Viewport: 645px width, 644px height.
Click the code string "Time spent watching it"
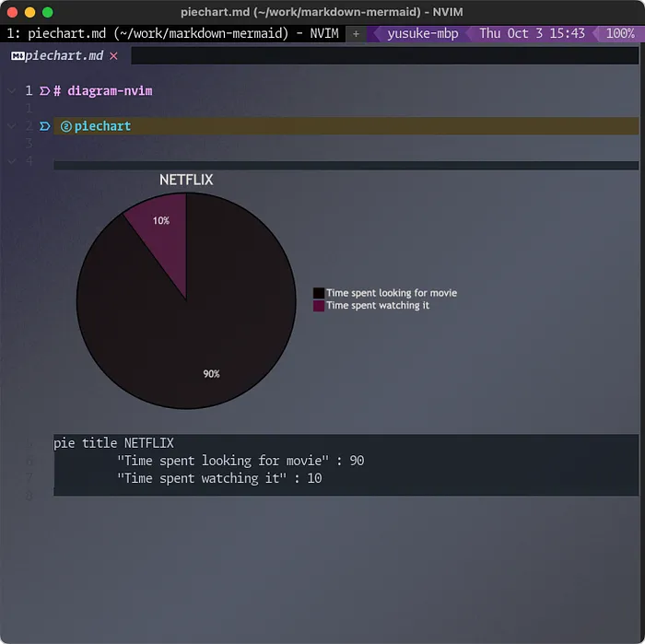(202, 478)
